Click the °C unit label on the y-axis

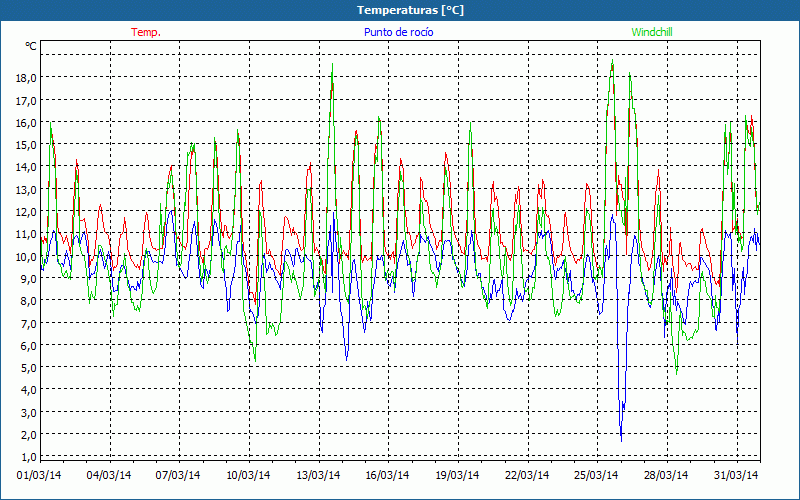(x=31, y=46)
